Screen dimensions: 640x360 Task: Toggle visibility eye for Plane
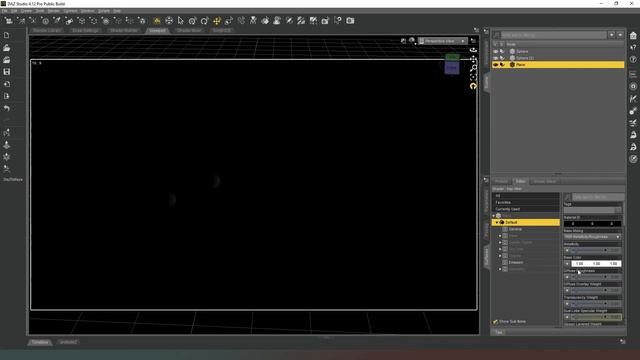(x=496, y=64)
